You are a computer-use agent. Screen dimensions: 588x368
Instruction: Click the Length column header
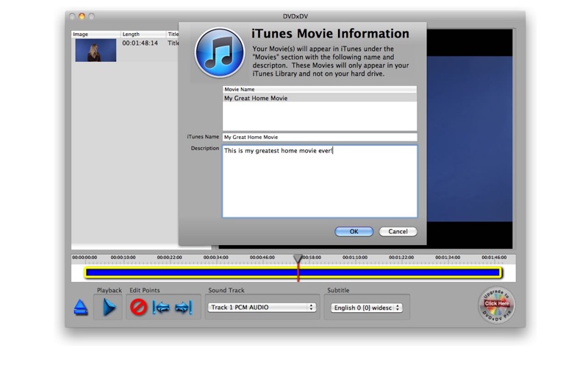[x=143, y=34]
